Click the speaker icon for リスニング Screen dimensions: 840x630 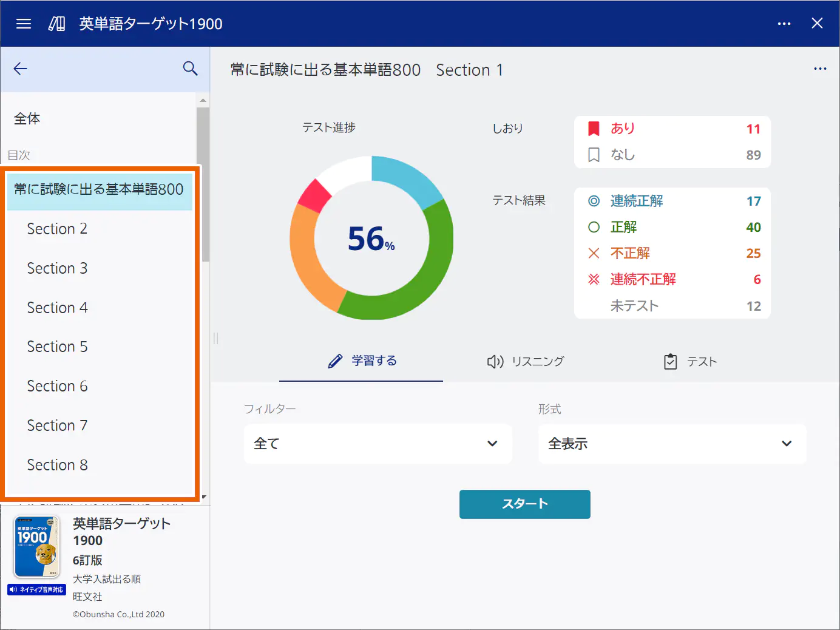click(x=495, y=362)
